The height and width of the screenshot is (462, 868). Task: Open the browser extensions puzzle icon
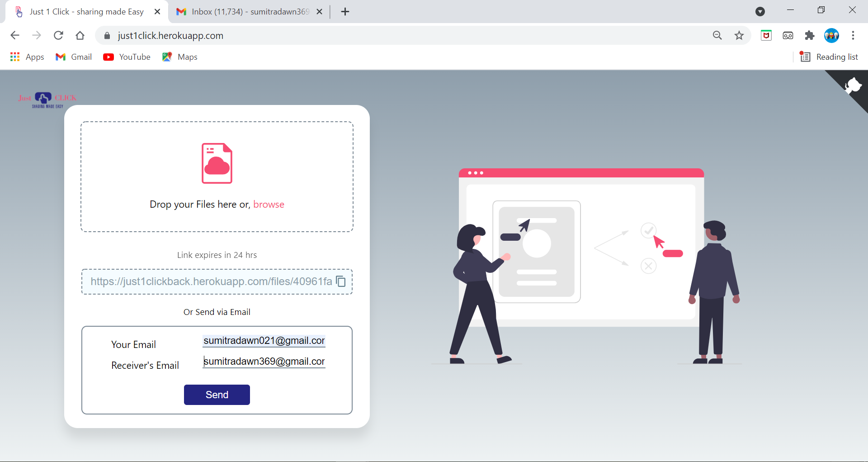[x=810, y=35]
